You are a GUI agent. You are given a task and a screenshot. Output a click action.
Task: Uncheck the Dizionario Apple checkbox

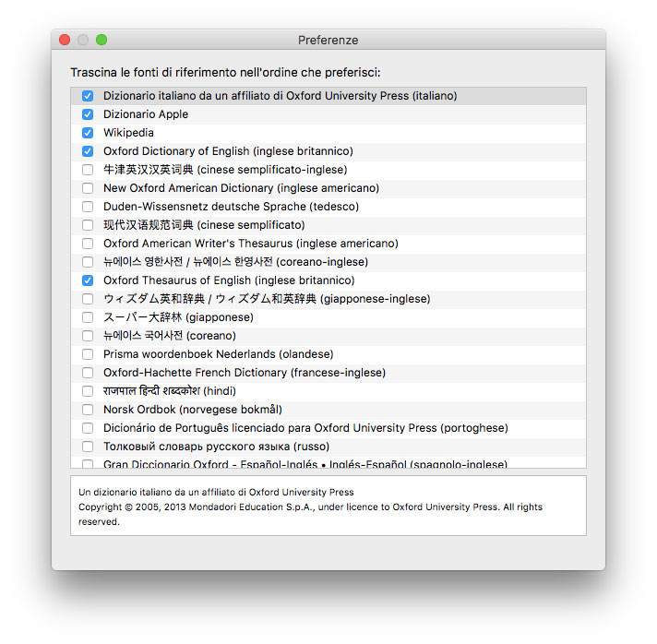[88, 114]
